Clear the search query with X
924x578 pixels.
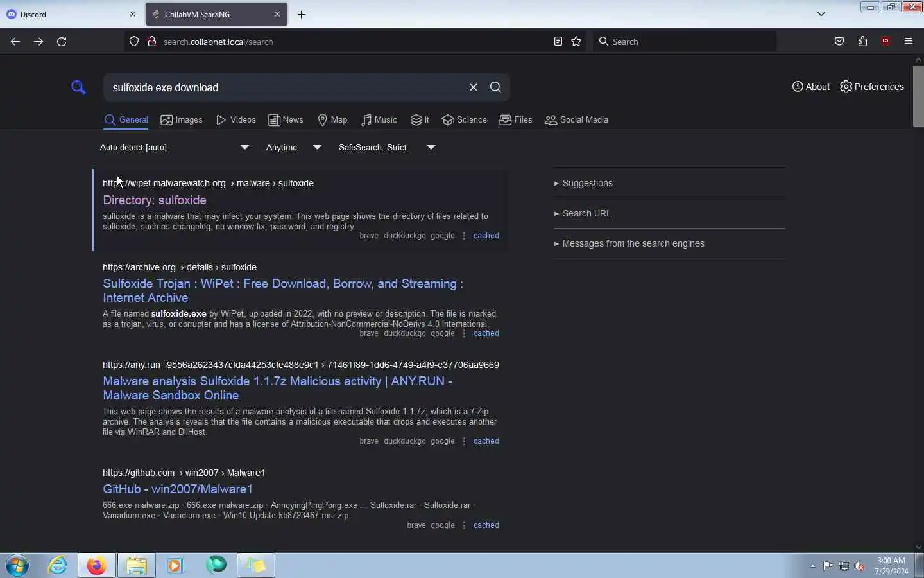(474, 87)
